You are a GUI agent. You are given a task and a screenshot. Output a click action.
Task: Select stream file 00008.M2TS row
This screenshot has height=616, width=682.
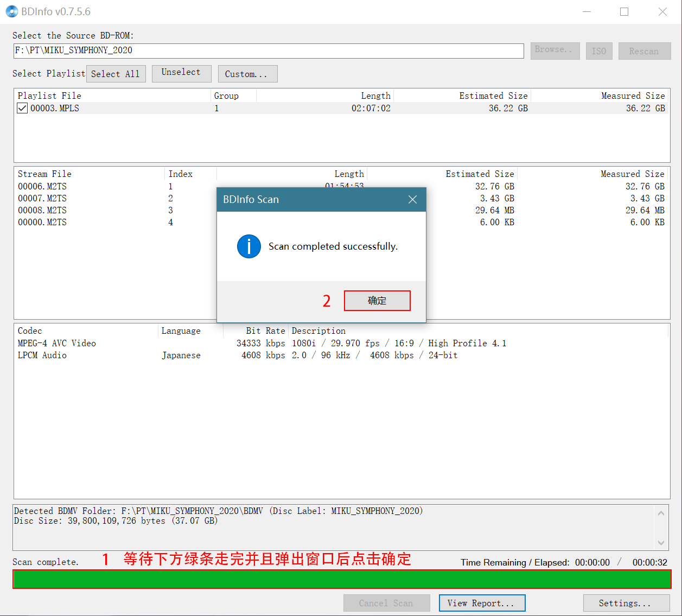(42, 210)
